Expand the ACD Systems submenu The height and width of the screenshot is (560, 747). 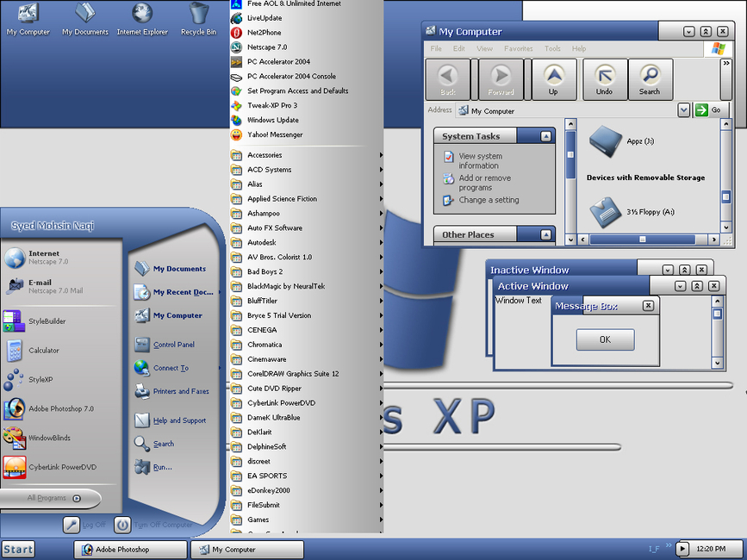click(x=307, y=170)
